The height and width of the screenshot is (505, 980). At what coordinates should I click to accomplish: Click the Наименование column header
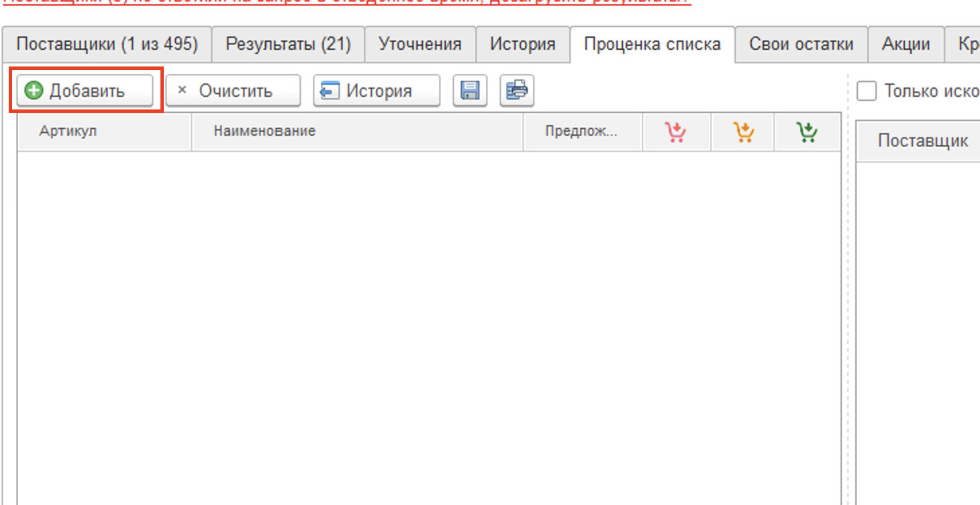(x=357, y=132)
